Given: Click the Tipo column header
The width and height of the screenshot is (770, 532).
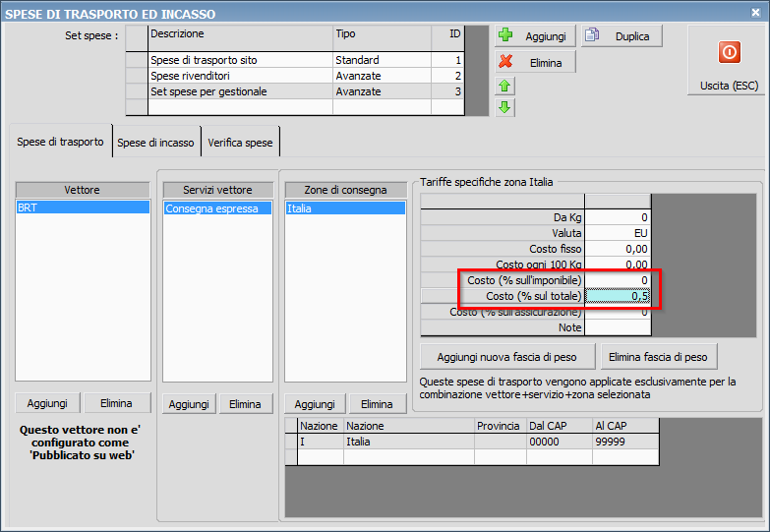Looking at the screenshot, I should tap(382, 37).
